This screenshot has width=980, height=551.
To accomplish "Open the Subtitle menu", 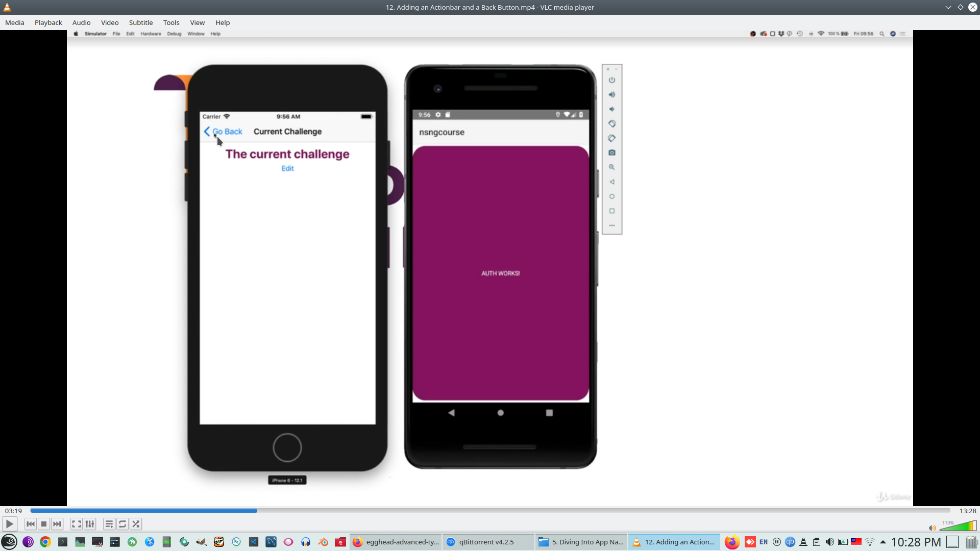I will 140,22.
